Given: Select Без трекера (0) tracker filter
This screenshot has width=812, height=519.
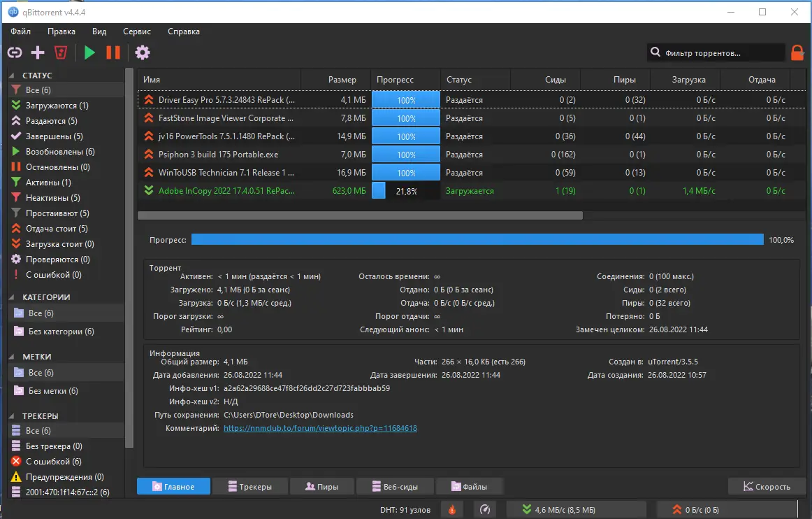Looking at the screenshot, I should pos(66,446).
